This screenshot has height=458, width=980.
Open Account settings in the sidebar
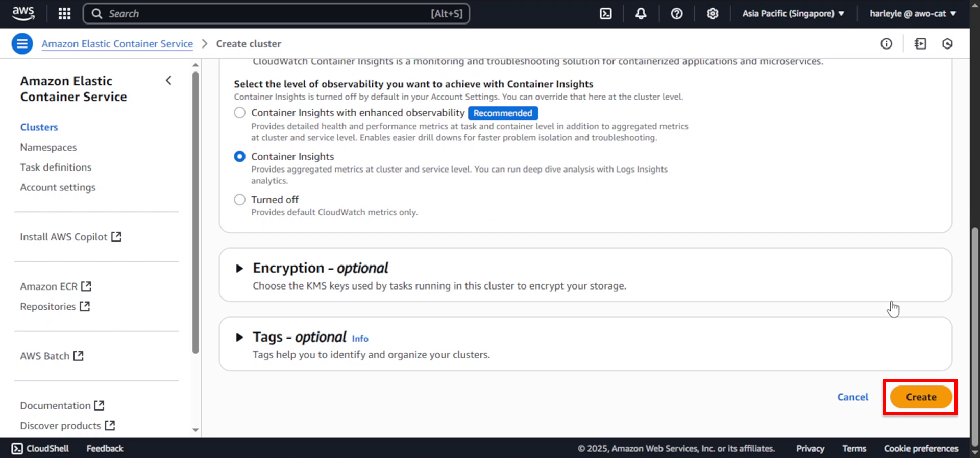tap(58, 187)
